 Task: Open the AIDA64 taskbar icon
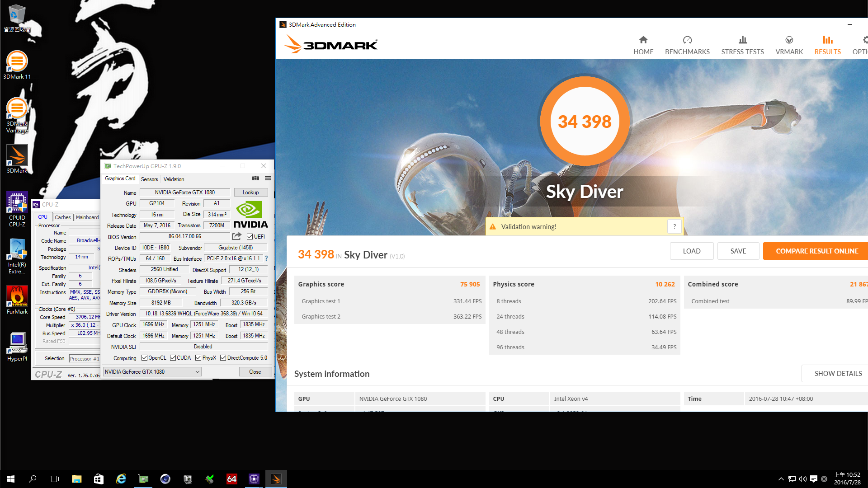tap(231, 479)
